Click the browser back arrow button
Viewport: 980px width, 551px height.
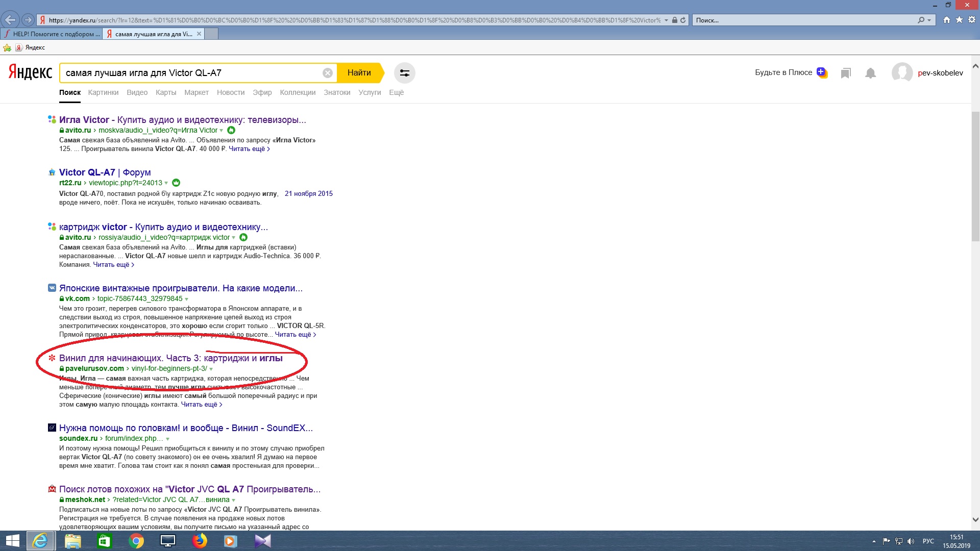[10, 20]
